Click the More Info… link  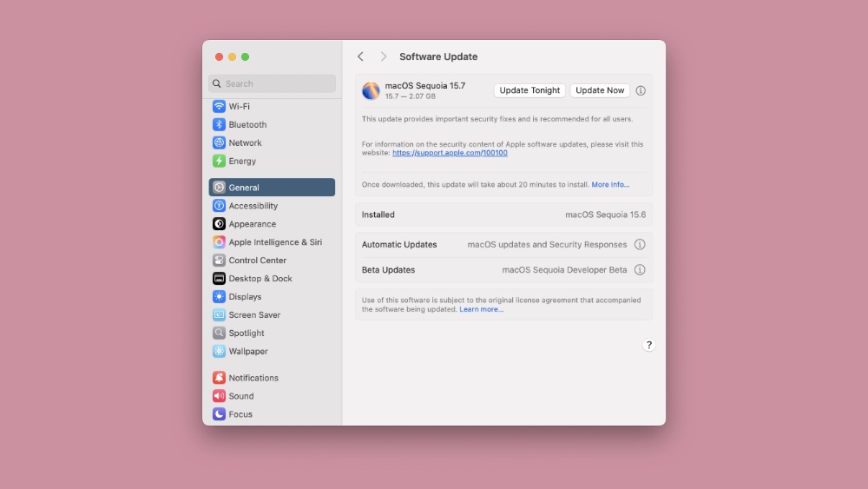coord(610,185)
